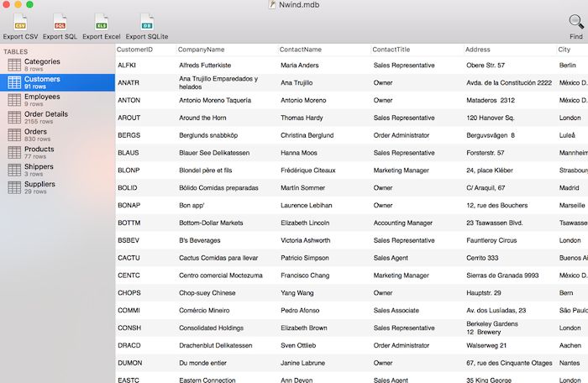Select the ALFKI customer row

click(128, 66)
